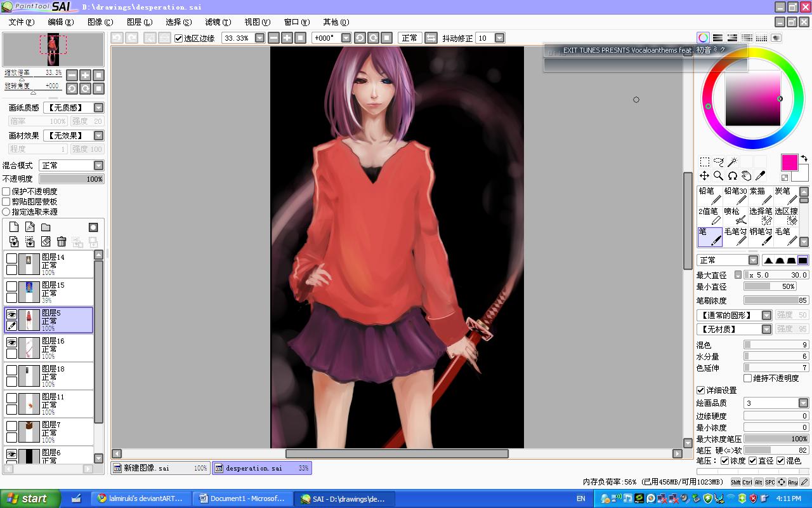Select the rectangular selection tool
812x508 pixels.
pos(704,162)
